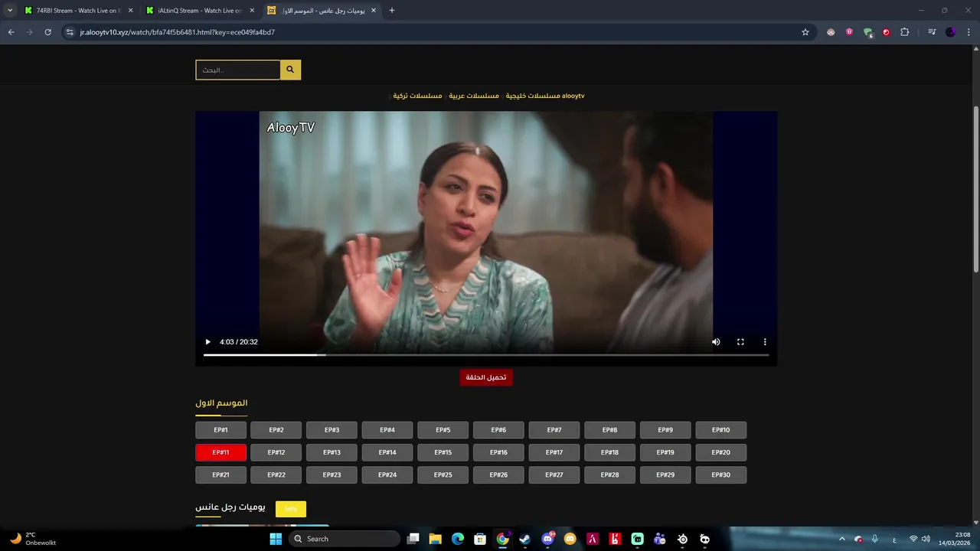Reload the current page

[x=47, y=32]
